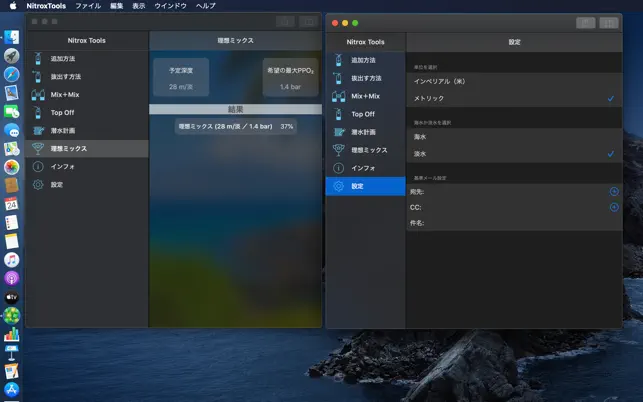Open 追加方法 in the left window sidebar
The height and width of the screenshot is (402, 643).
click(87, 59)
